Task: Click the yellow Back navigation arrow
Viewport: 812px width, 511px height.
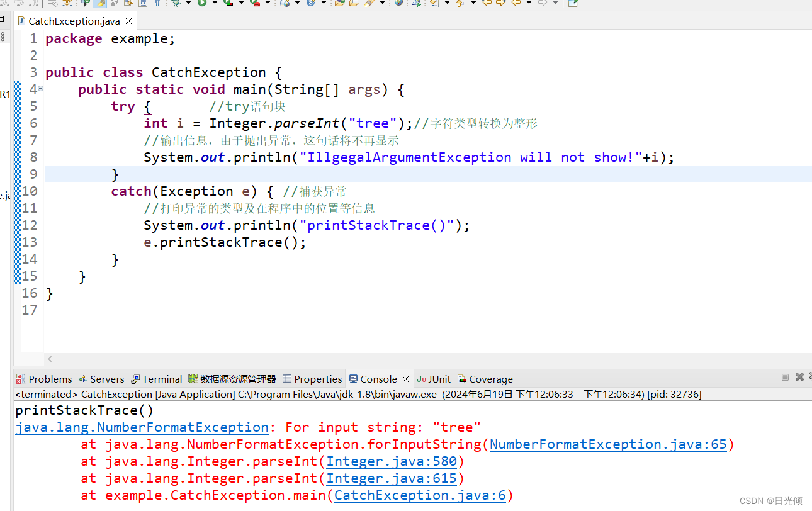Action: (515, 3)
